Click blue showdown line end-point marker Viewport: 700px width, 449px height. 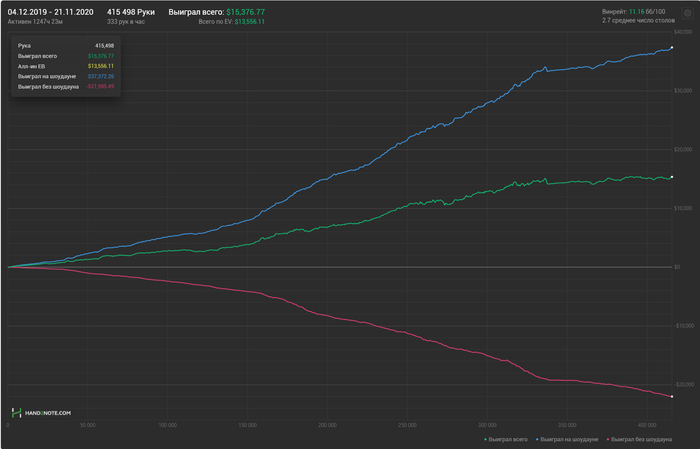coord(672,47)
